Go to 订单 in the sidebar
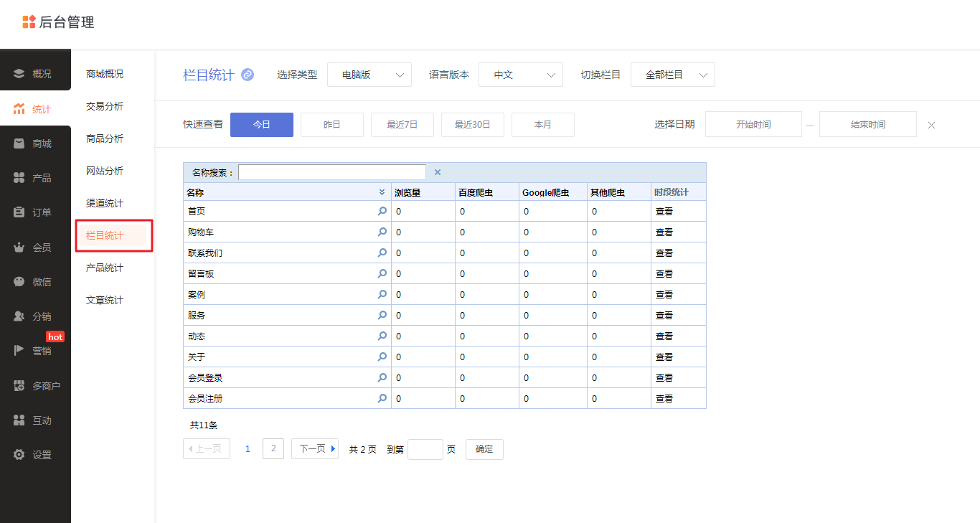 (35, 212)
